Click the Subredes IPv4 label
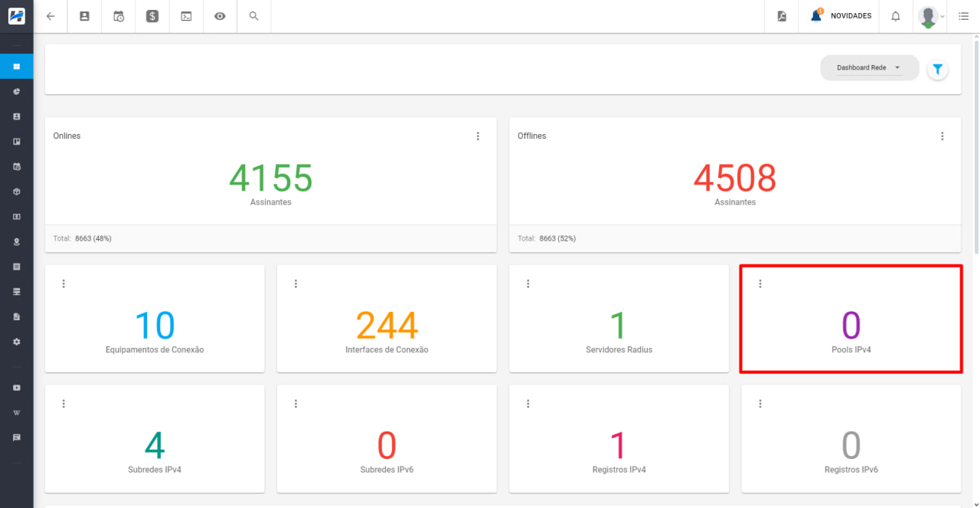This screenshot has height=508, width=980. [155, 470]
